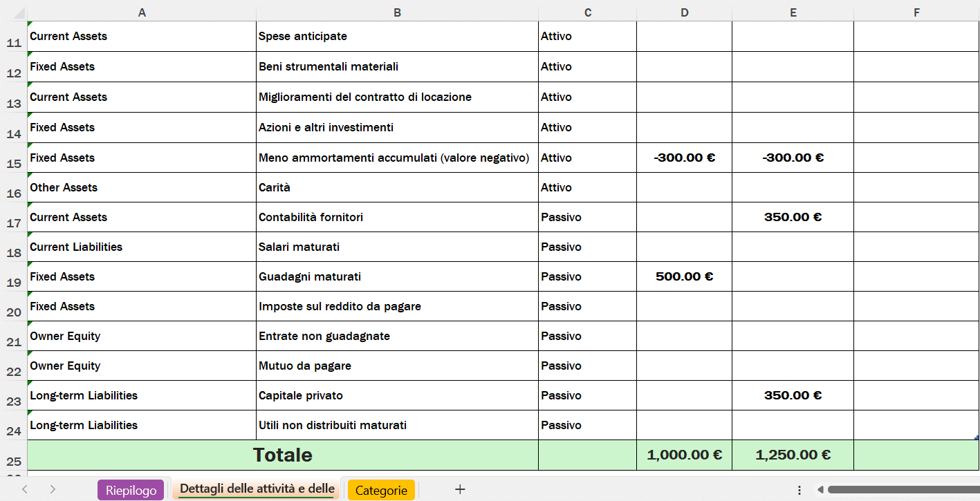Select the 'Dettagli delle attività e delle' tab
The image size is (980, 501).
click(256, 489)
